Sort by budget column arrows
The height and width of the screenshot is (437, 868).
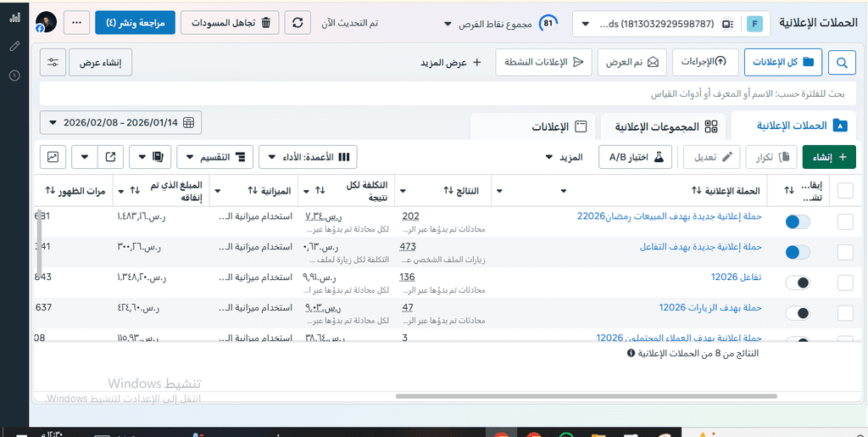pos(253,191)
